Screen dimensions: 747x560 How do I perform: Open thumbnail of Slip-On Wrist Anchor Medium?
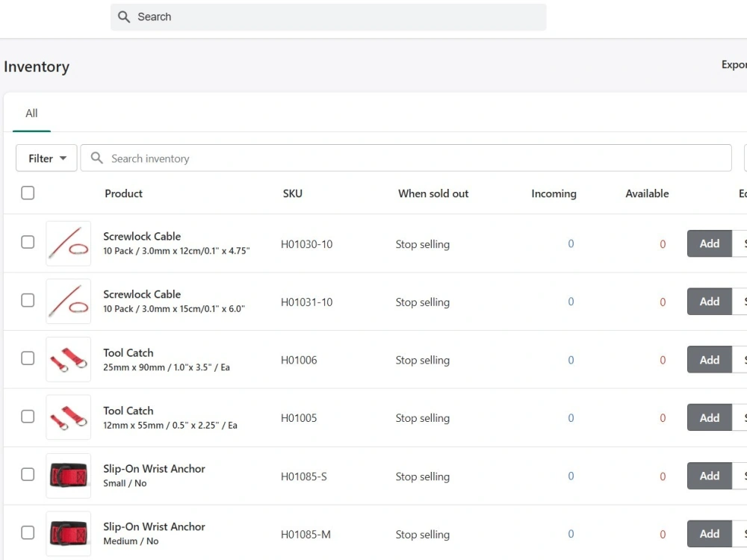tap(69, 534)
